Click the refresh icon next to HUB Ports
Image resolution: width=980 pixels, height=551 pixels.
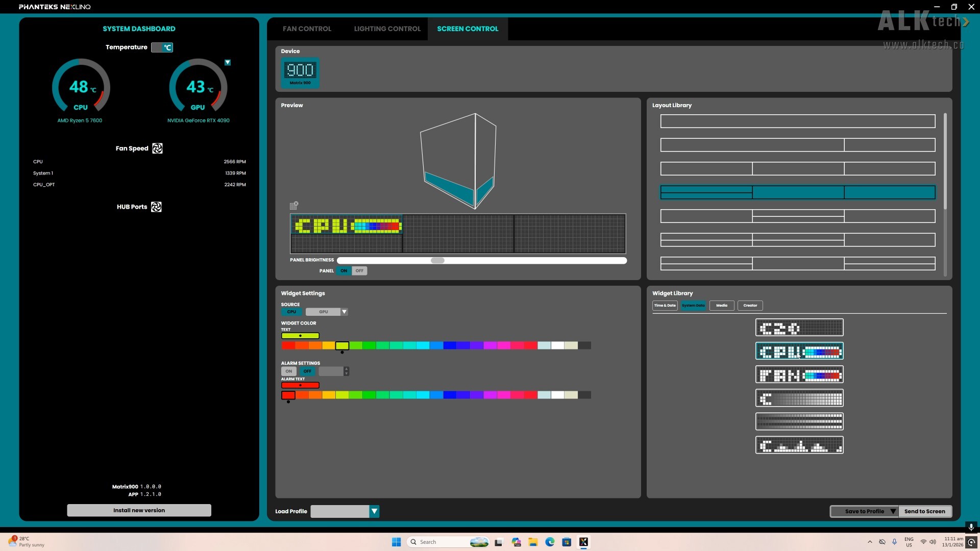[156, 207]
